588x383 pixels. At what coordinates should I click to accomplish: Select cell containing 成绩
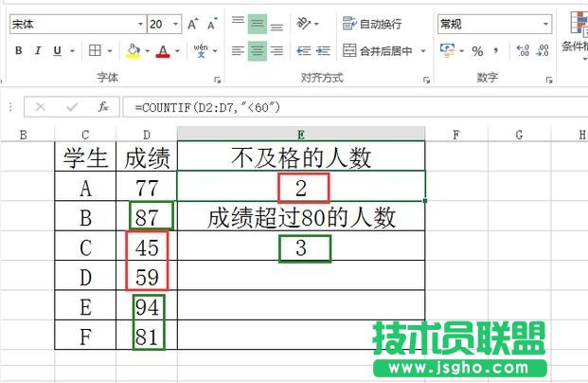pyautogui.click(x=147, y=157)
